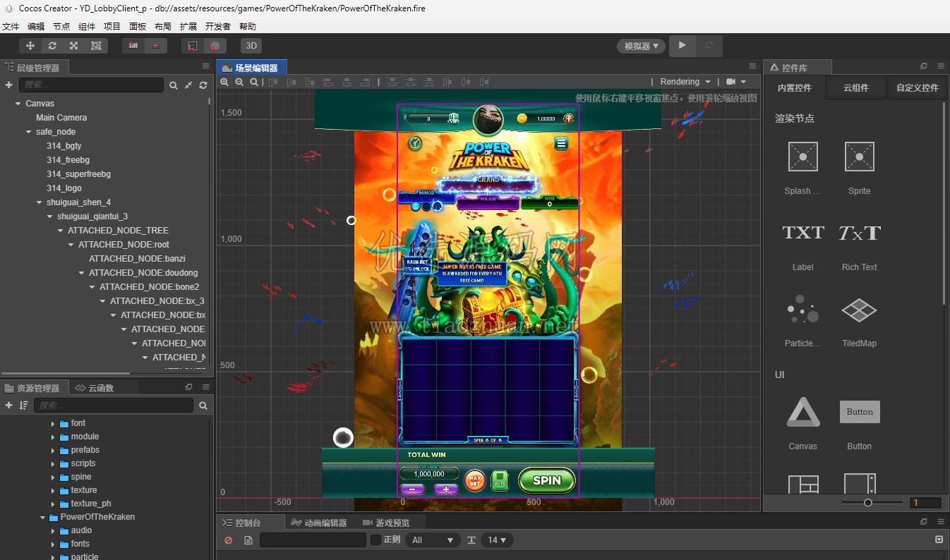Refresh the hierarchy panel
The width and height of the screenshot is (950, 560).
203,85
